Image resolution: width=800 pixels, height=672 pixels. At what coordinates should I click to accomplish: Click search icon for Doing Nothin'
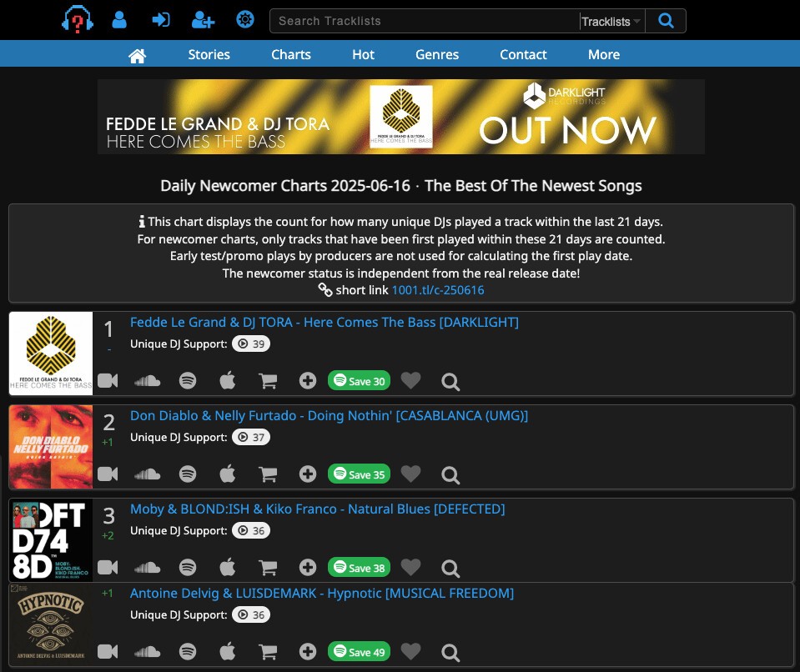pos(450,475)
